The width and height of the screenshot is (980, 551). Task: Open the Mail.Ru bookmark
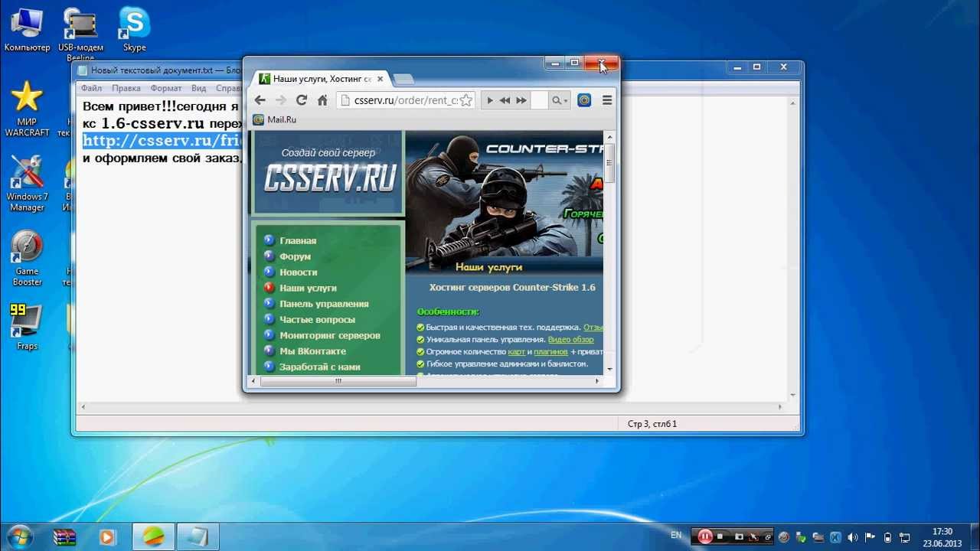point(275,119)
